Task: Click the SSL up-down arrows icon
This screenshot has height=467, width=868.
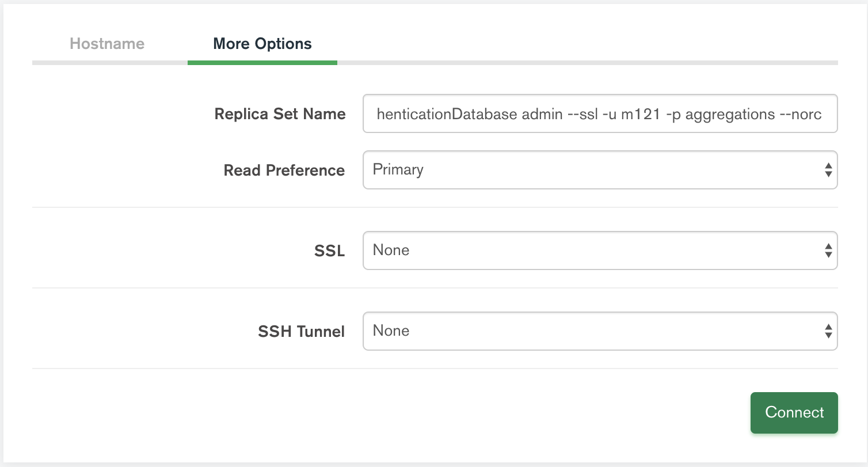Action: pyautogui.click(x=828, y=250)
